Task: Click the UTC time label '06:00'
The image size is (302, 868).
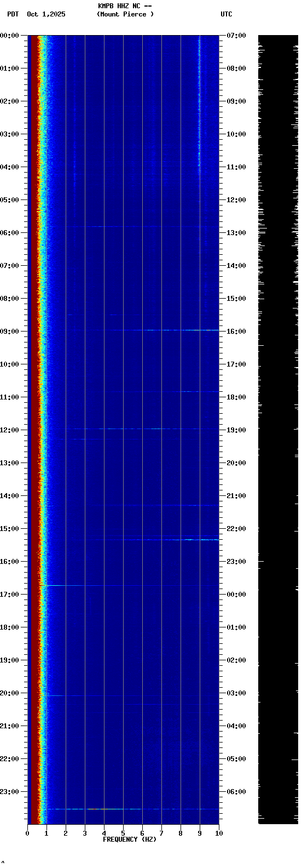Action: click(x=236, y=792)
